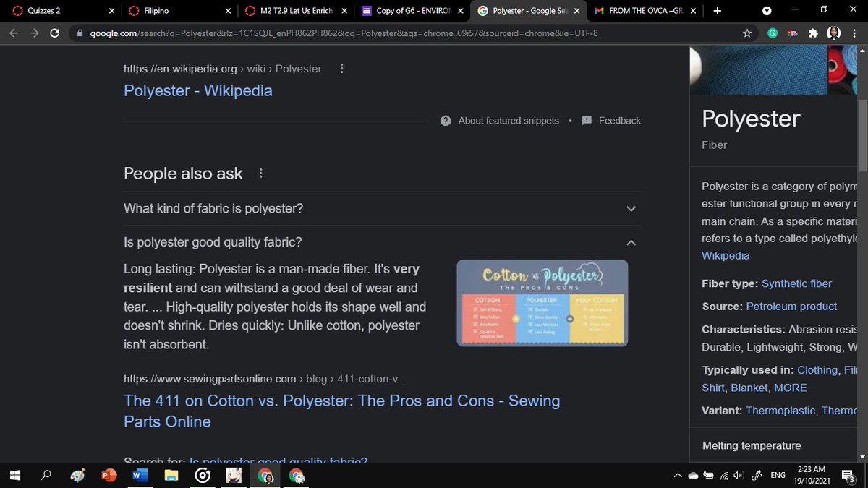868x488 pixels.
Task: Open Wikipedia link in the knowledge panel
Action: tap(726, 255)
